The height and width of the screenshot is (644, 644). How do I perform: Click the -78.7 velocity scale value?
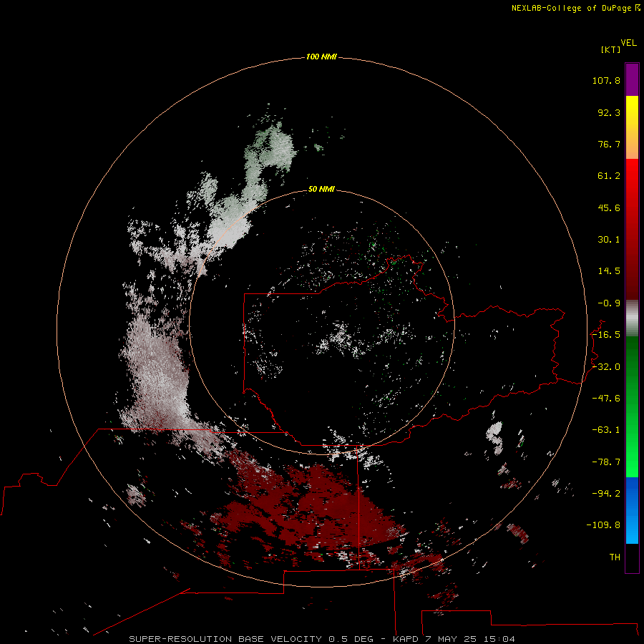coord(606,462)
